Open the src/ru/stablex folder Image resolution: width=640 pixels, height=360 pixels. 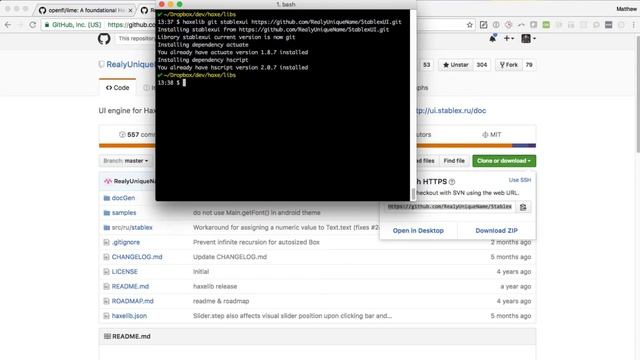[132, 227]
